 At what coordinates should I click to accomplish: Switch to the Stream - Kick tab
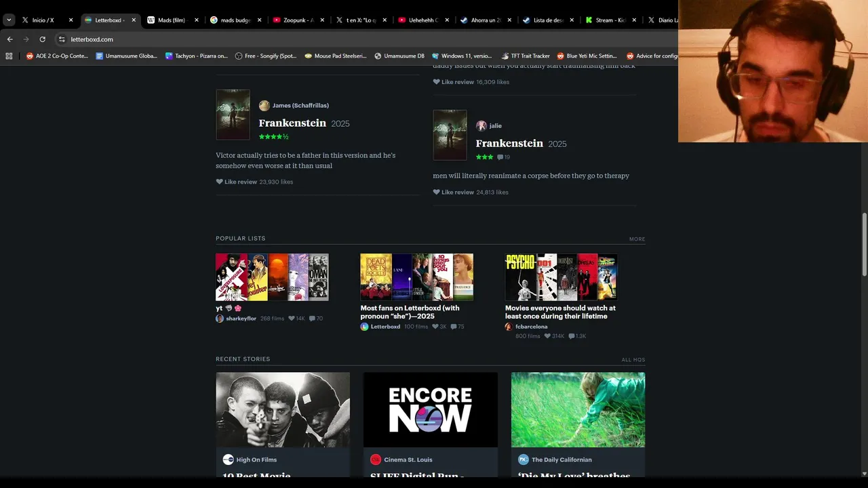[x=611, y=20]
